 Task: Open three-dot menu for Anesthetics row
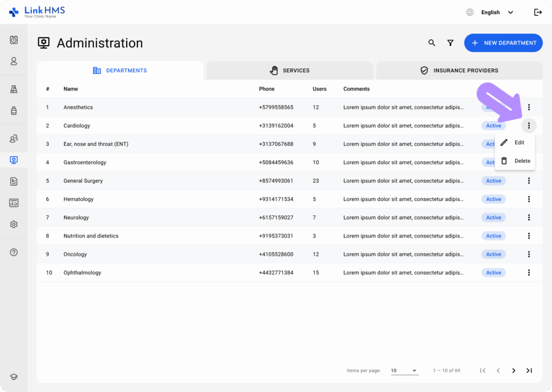pyautogui.click(x=529, y=108)
